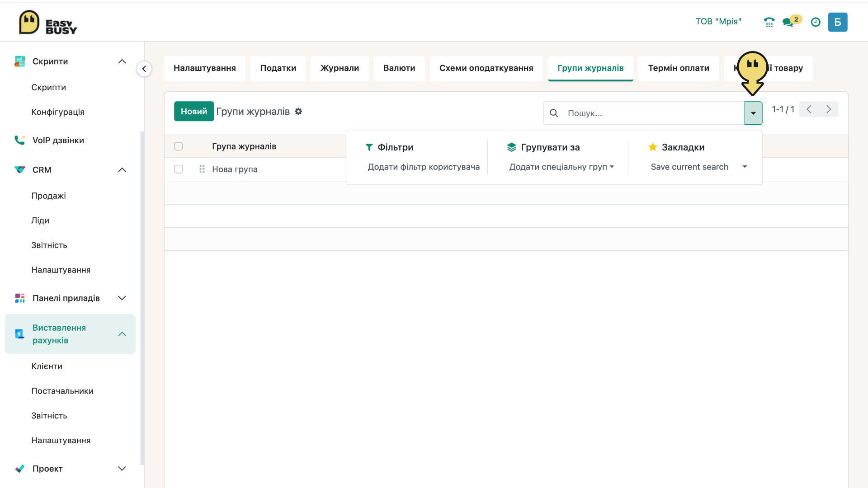Click drag handle of Нова група row
The image size is (868, 488).
pos(202,169)
